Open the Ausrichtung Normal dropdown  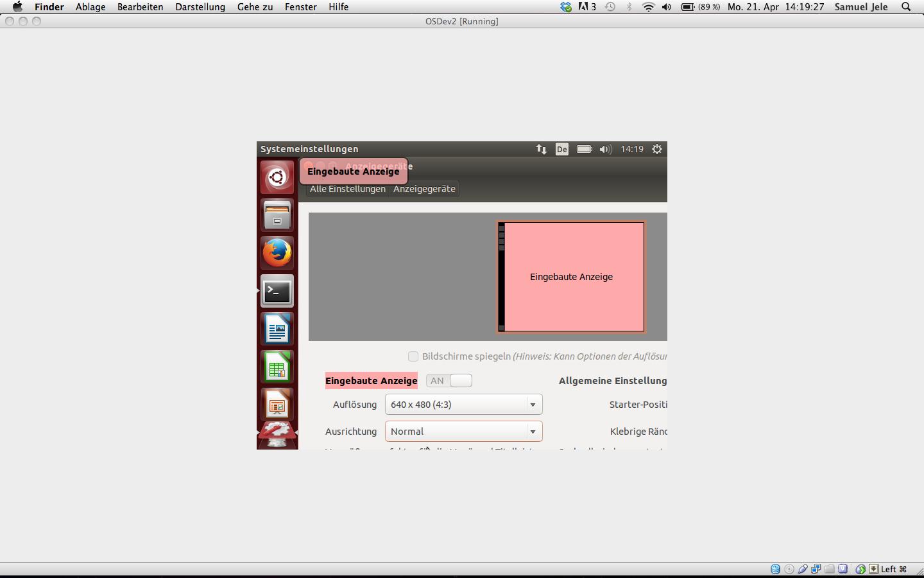coord(464,432)
